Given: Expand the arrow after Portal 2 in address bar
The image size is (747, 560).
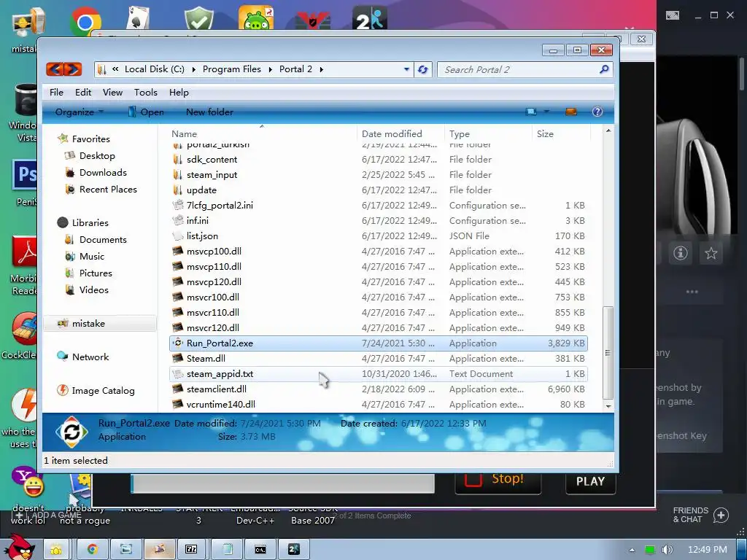Looking at the screenshot, I should point(322,69).
